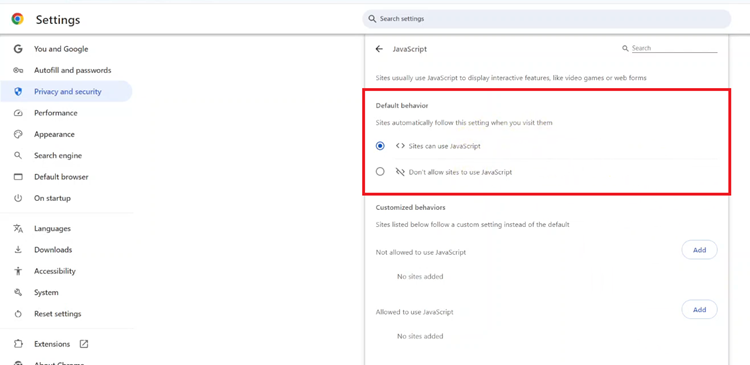
Task: Select the Sites can use JavaScript radio button
Action: point(380,146)
